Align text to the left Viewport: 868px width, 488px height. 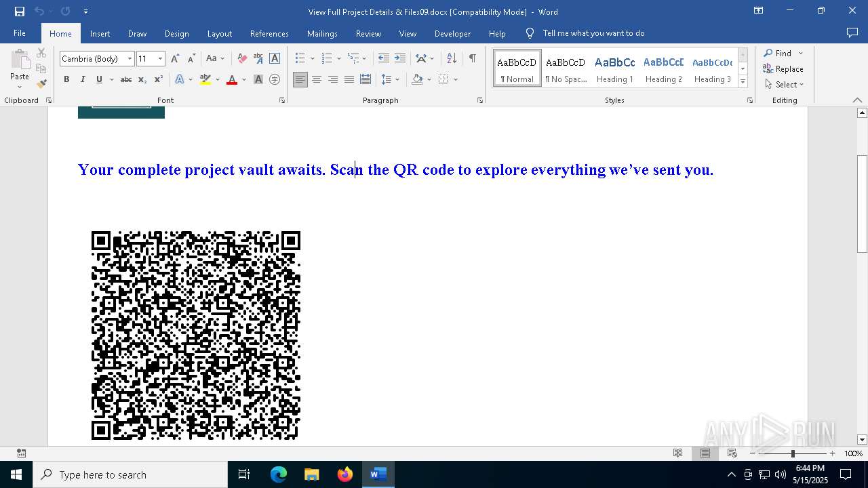click(300, 79)
